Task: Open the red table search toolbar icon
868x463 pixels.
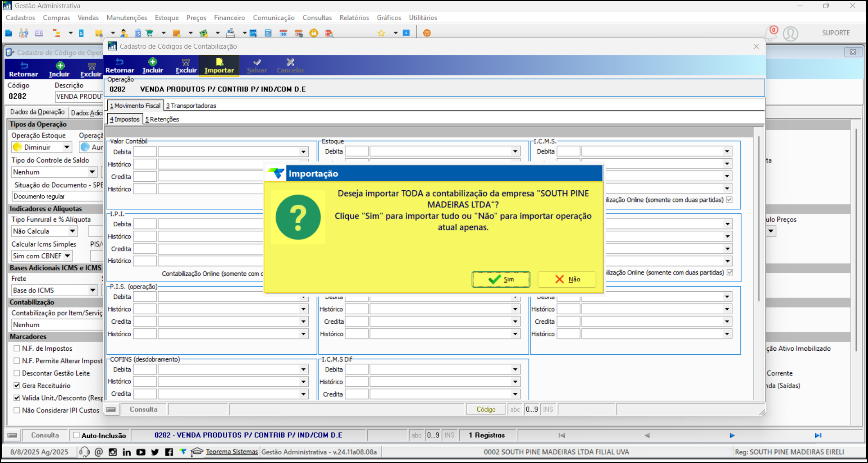Action: click(x=329, y=33)
